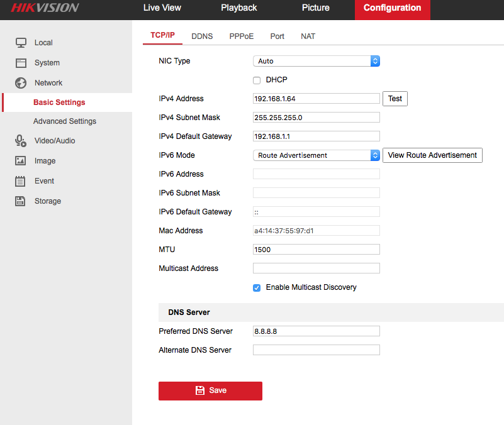Viewport: 504px width, 425px height.
Task: Click the Hikvision logo
Action: tap(45, 8)
